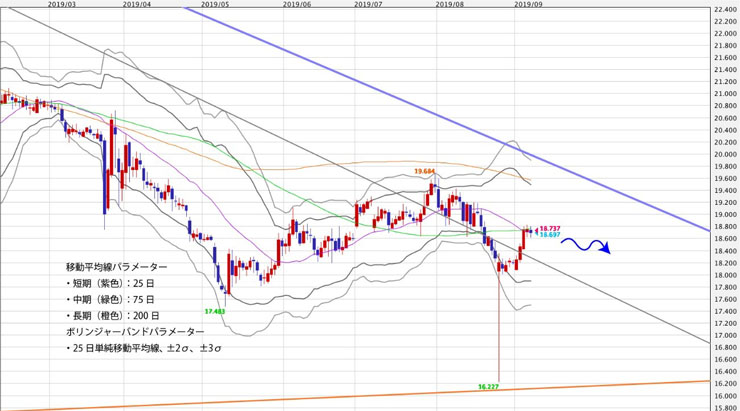740x411 pixels.
Task: Click the 短期（紫色）：25日 legend line
Action: pyautogui.click(x=110, y=284)
